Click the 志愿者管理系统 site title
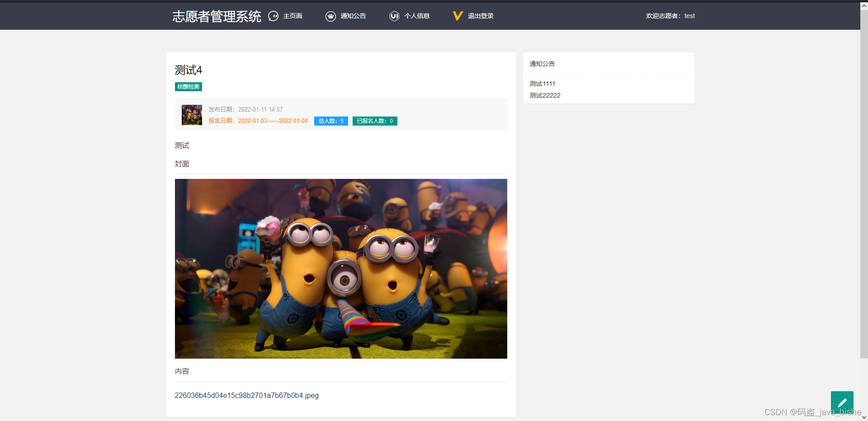This screenshot has height=421, width=868. [x=217, y=16]
